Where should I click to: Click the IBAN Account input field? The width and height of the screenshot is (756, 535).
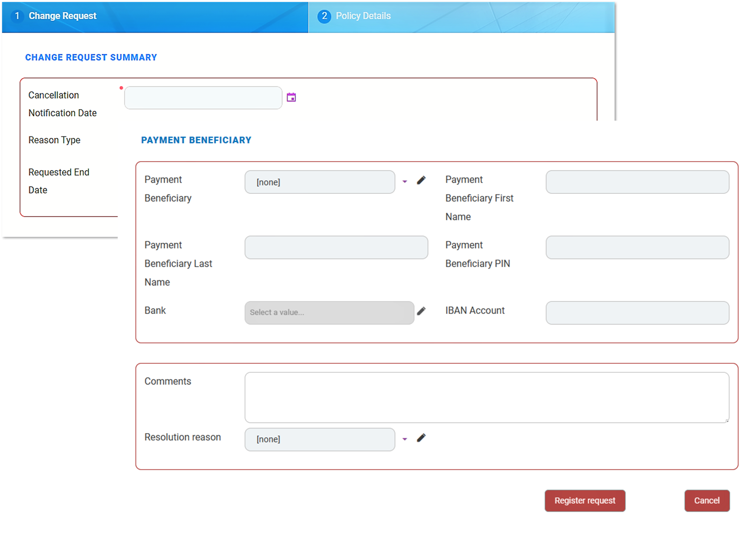point(637,312)
